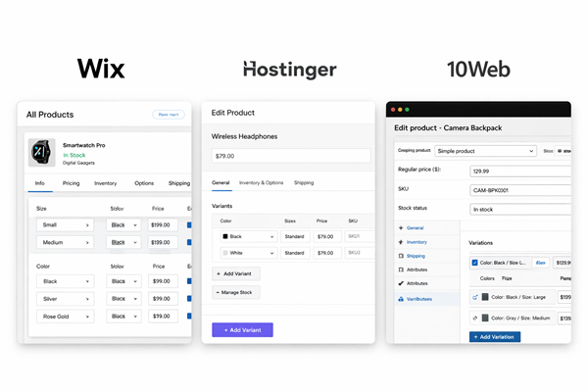Click the Shipping sidebar icon in 10Web
Viewport: 588px width, 392px height.
pos(400,256)
